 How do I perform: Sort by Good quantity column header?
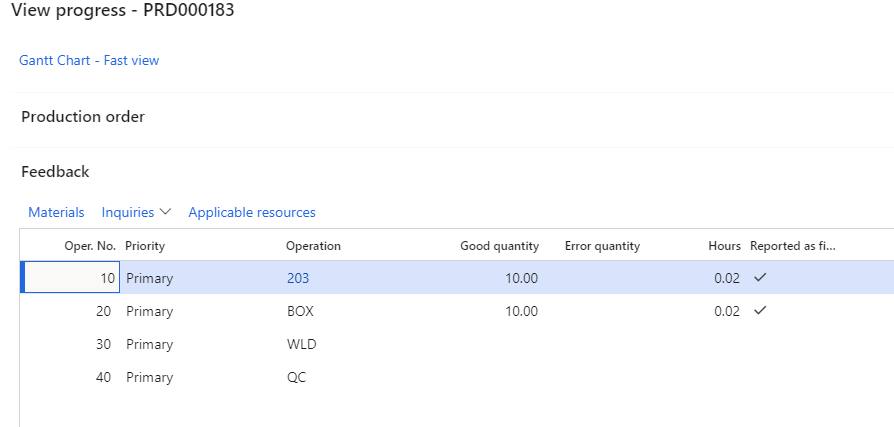tap(499, 246)
